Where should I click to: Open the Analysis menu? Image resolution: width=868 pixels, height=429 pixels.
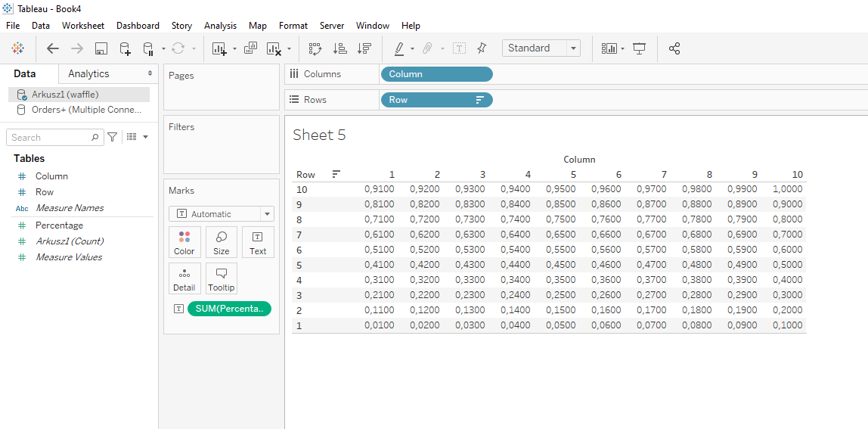[220, 26]
